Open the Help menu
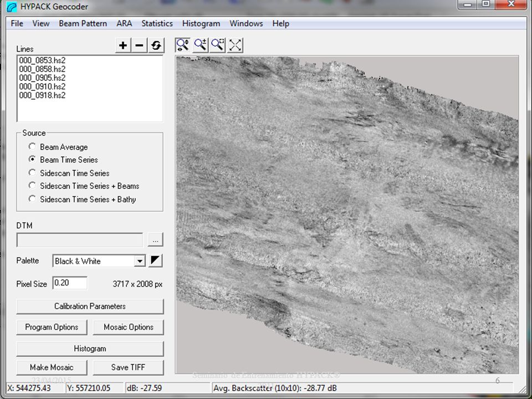Viewport: 532px width, 399px height. (x=280, y=23)
